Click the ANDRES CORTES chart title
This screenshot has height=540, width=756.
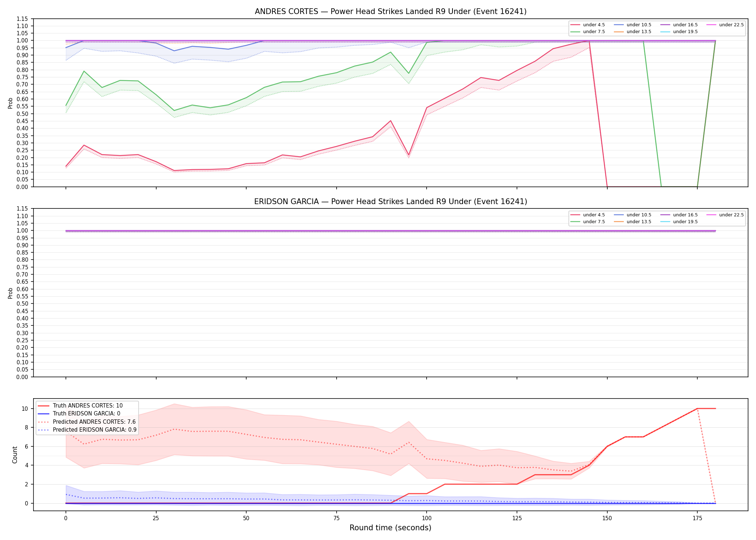tap(391, 12)
